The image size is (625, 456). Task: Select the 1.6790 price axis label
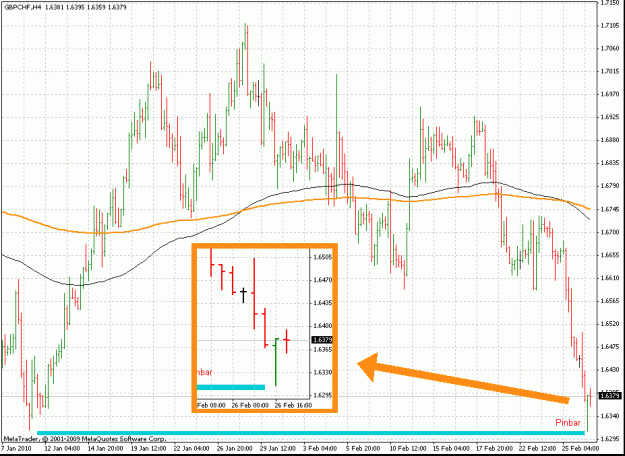click(609, 186)
